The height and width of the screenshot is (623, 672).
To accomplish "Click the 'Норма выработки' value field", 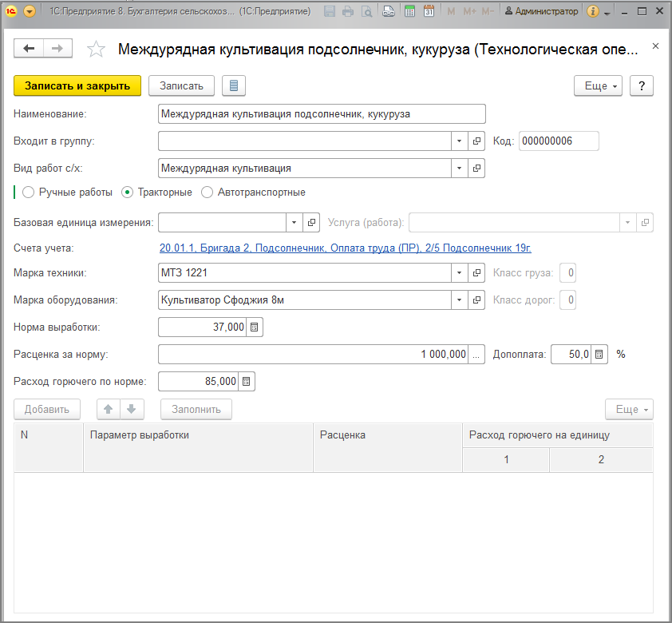I will [x=202, y=327].
